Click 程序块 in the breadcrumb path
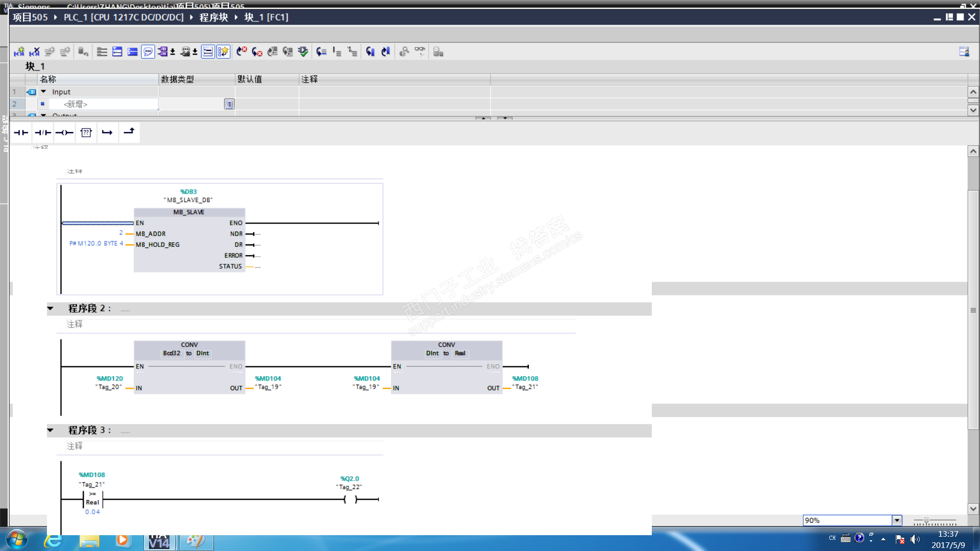This screenshot has height=551, width=980. point(213,17)
